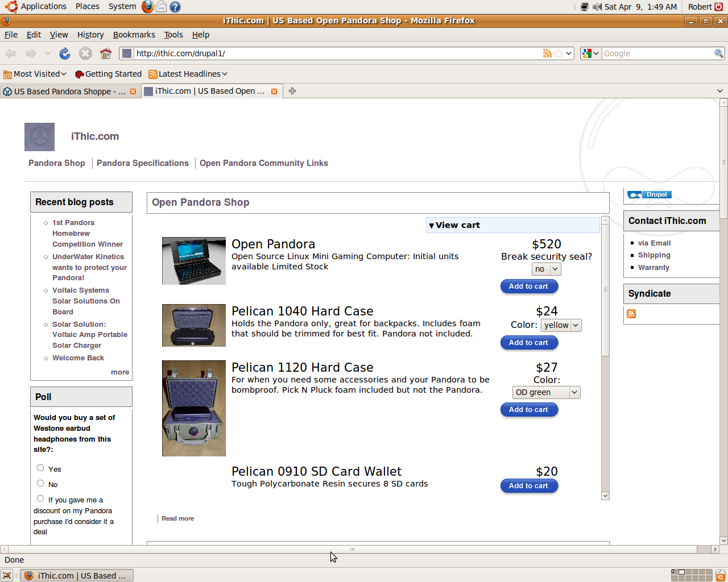This screenshot has width=728, height=582.
Task: Select the discount on Pandora poll option
Action: point(40,498)
